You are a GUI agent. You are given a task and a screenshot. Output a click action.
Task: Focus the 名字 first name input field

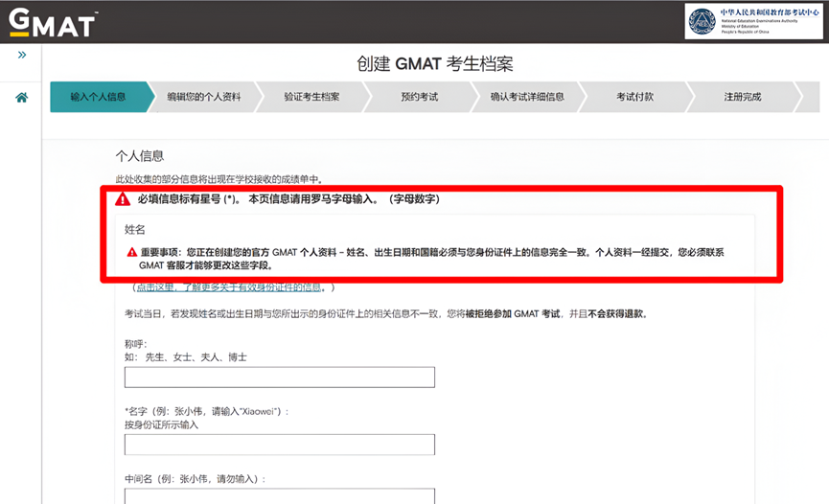coord(280,445)
